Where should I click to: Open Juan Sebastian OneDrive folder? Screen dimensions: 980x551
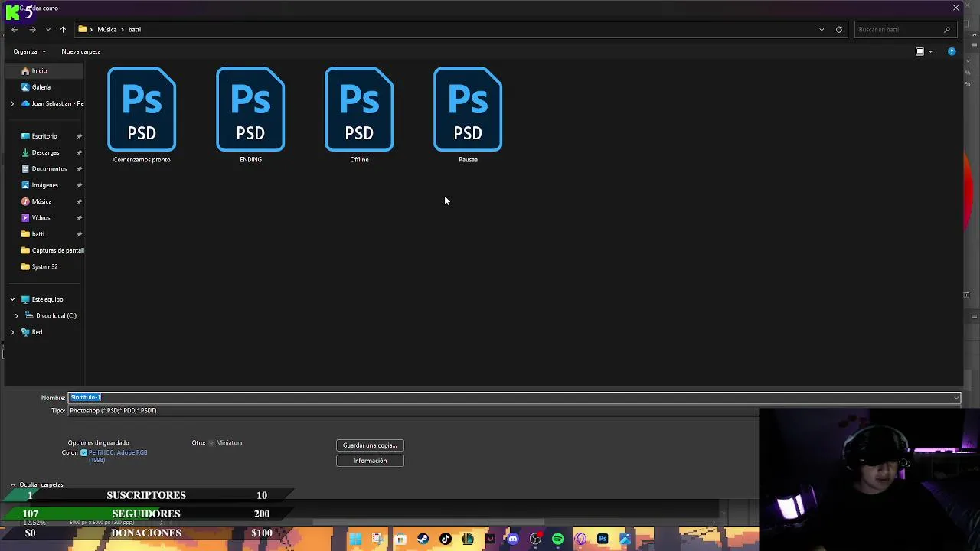(x=57, y=103)
